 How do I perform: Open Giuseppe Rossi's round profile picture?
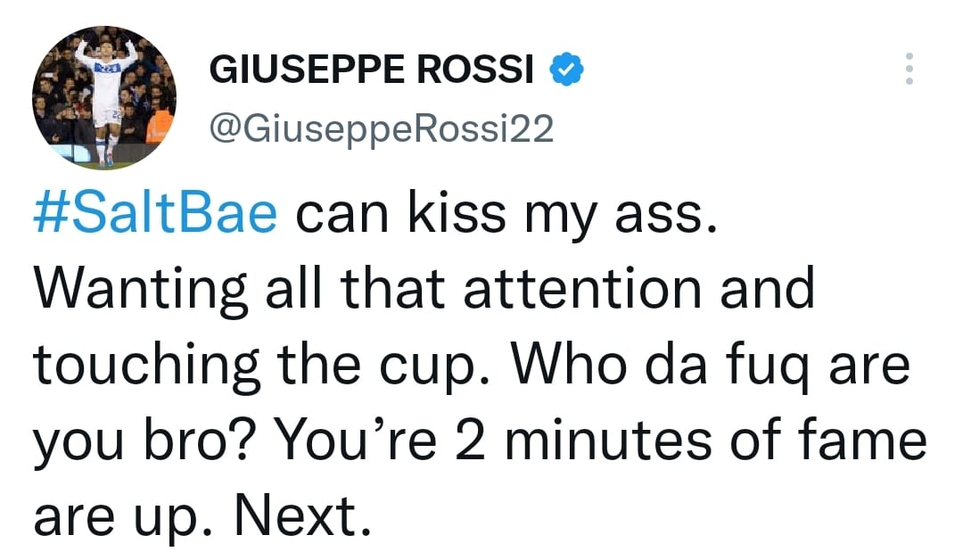pyautogui.click(x=103, y=97)
